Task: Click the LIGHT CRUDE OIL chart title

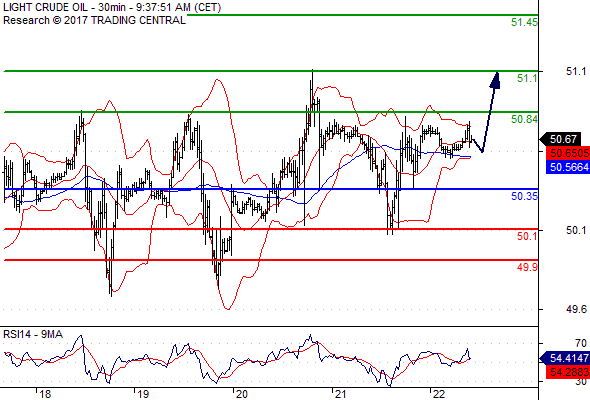Action: click(x=112, y=7)
